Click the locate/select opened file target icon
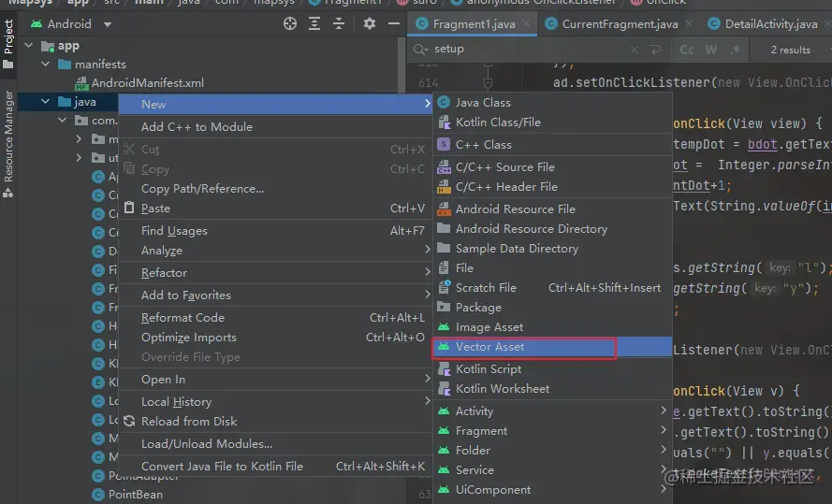Image resolution: width=832 pixels, height=504 pixels. (x=290, y=24)
